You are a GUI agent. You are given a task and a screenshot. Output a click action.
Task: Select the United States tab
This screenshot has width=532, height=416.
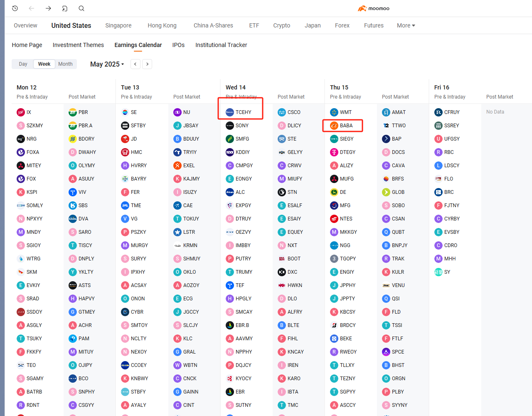click(71, 25)
